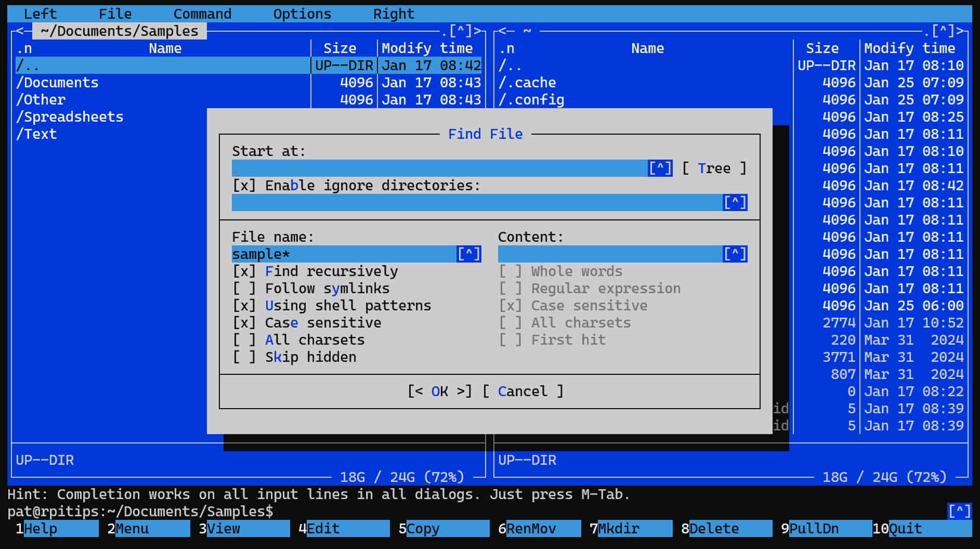Screen dimensions: 980x549
Task: Sort left panel by Size column header
Action: click(339, 48)
